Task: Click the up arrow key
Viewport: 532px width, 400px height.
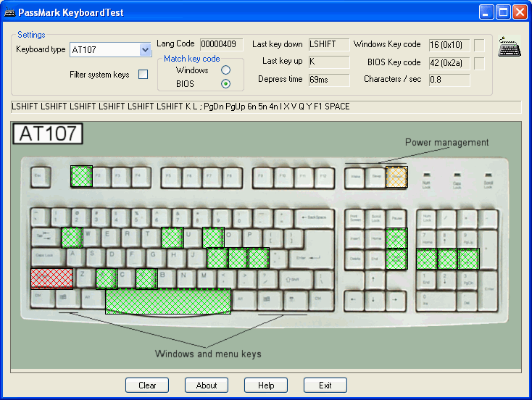Action: [375, 280]
